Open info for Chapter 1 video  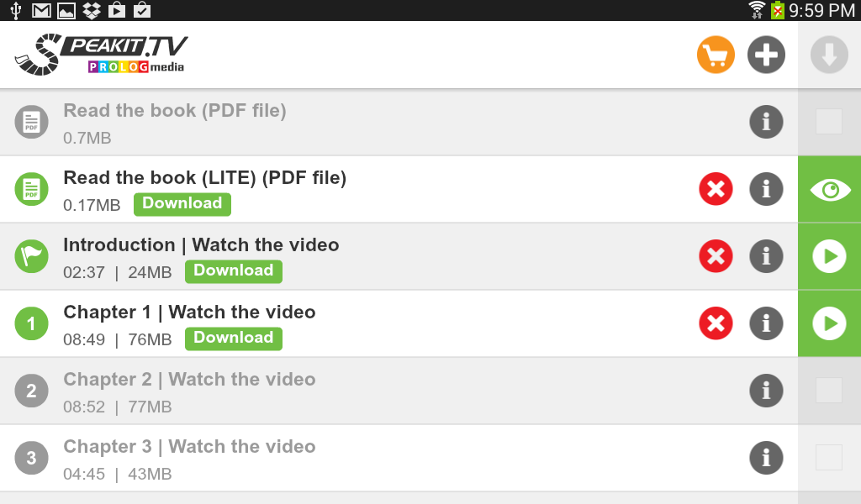(766, 323)
